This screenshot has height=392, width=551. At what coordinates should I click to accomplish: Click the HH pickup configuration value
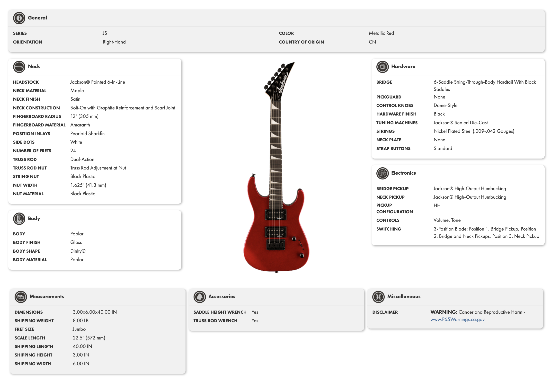click(437, 205)
